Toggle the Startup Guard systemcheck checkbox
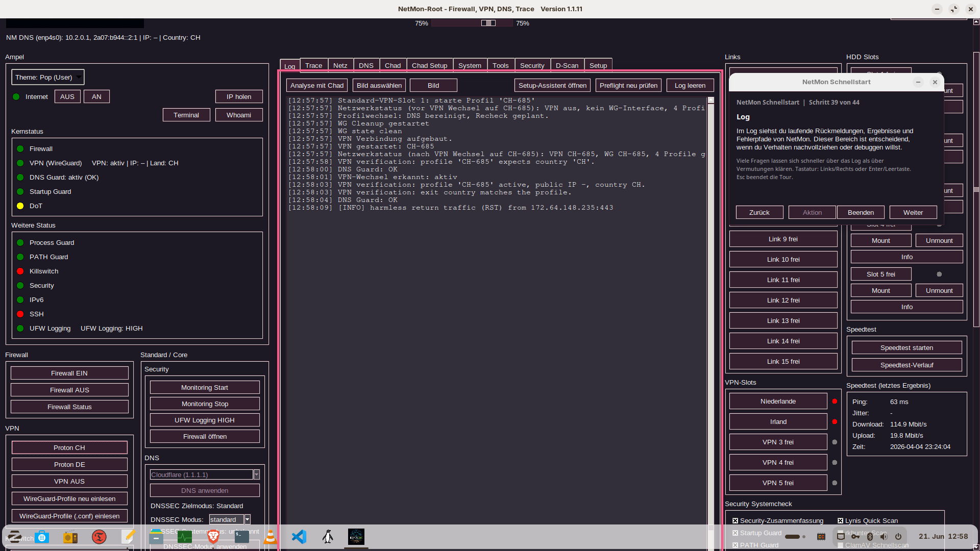The width and height of the screenshot is (980, 551). (736, 533)
